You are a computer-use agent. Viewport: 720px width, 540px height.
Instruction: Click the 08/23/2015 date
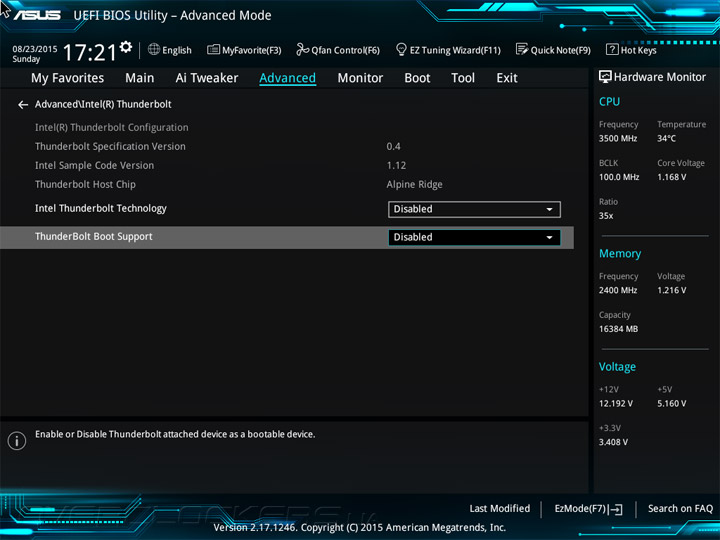[x=35, y=49]
